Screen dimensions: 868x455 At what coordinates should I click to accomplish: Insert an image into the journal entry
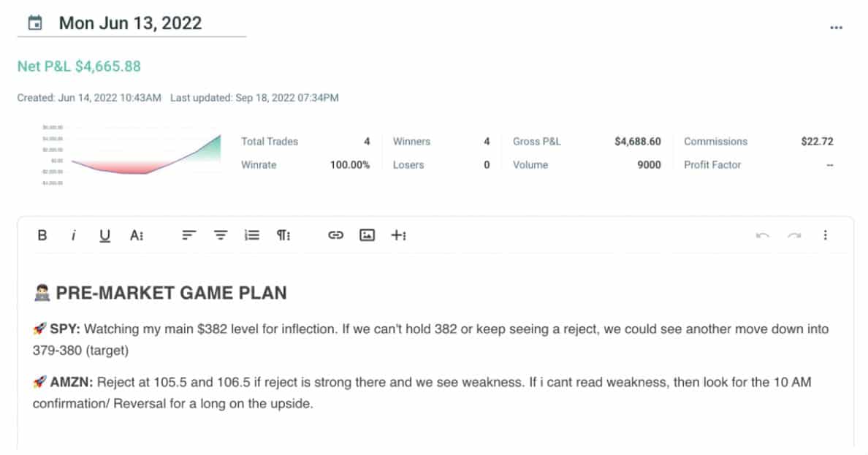pos(367,235)
